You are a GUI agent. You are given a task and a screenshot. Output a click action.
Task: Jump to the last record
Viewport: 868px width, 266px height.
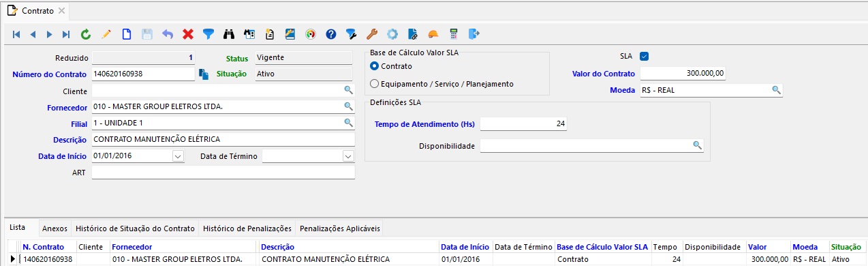coord(66,33)
